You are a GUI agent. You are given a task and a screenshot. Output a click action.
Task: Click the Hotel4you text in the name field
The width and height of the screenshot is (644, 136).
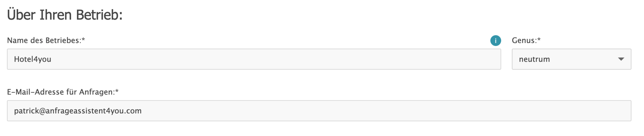[x=32, y=59]
